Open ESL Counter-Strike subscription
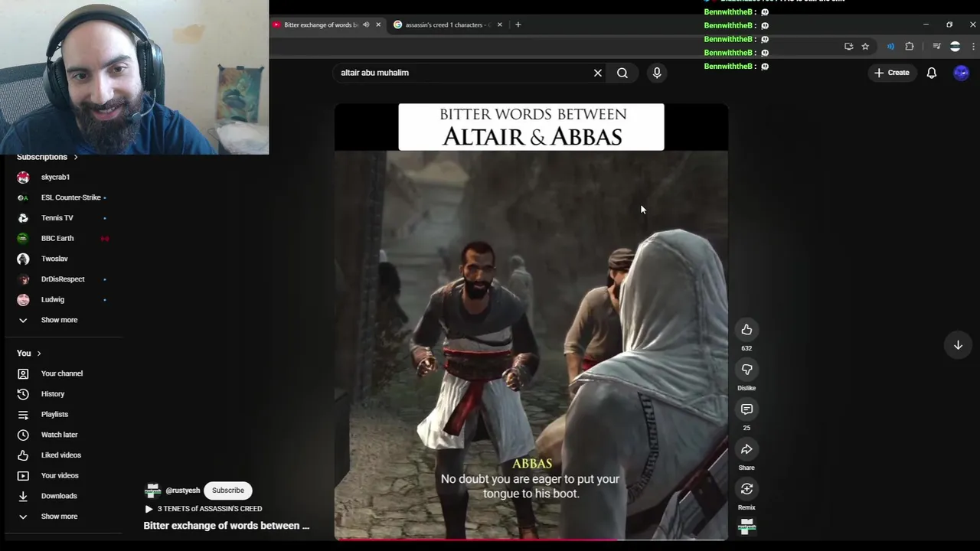This screenshot has width=980, height=551. (x=63, y=197)
